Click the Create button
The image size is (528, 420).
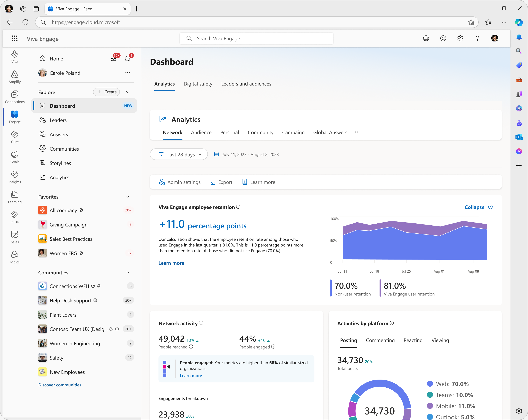[x=107, y=92]
